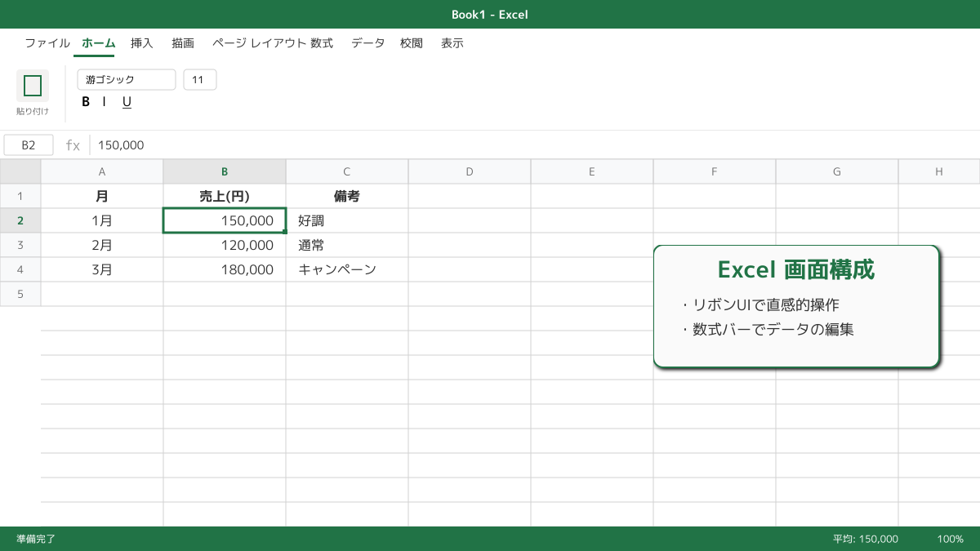The image size is (980, 551).
Task: Click the 備考 header cell
Action: tap(347, 196)
